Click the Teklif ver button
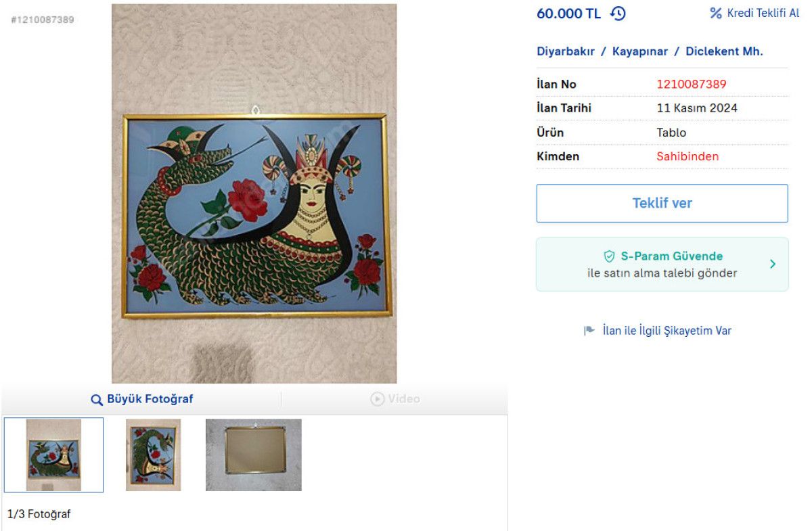 662,203
